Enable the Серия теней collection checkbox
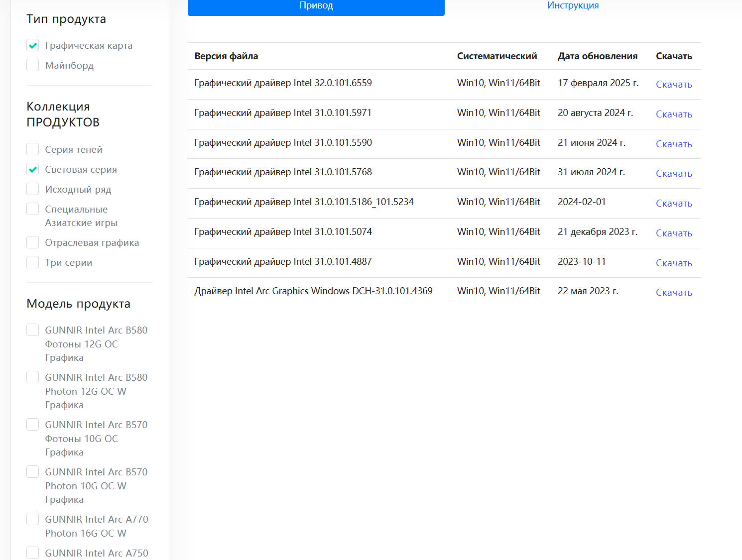Image resolution: width=742 pixels, height=560 pixels. pyautogui.click(x=33, y=149)
